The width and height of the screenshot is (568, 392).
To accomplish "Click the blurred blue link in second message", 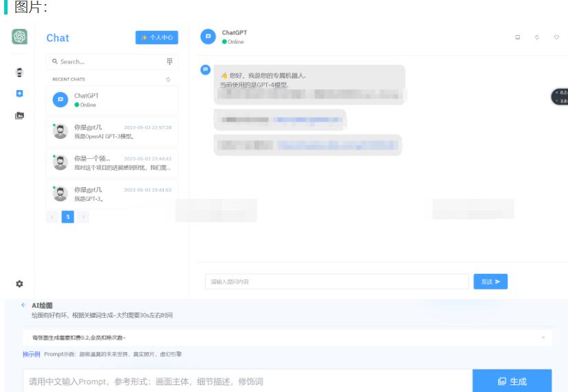I will coord(307,120).
